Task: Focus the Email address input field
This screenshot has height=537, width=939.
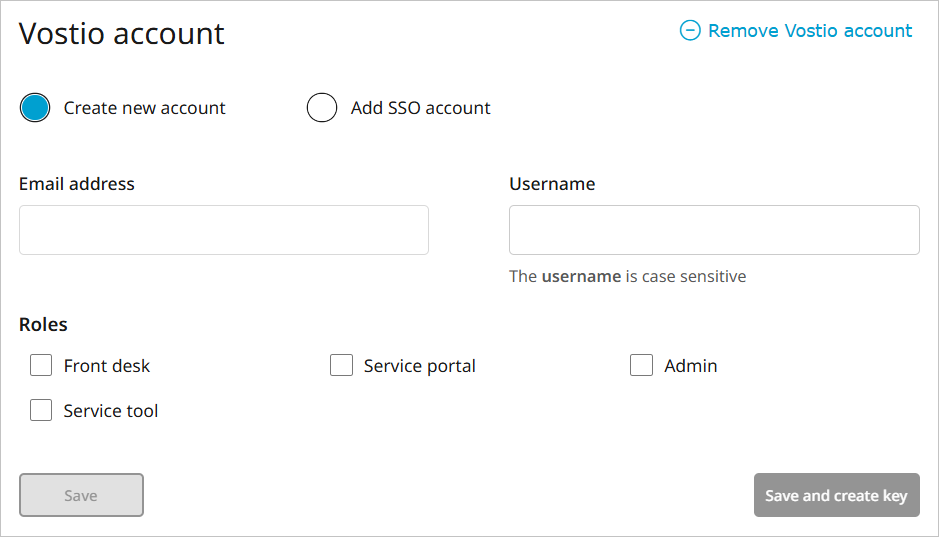Action: [224, 230]
